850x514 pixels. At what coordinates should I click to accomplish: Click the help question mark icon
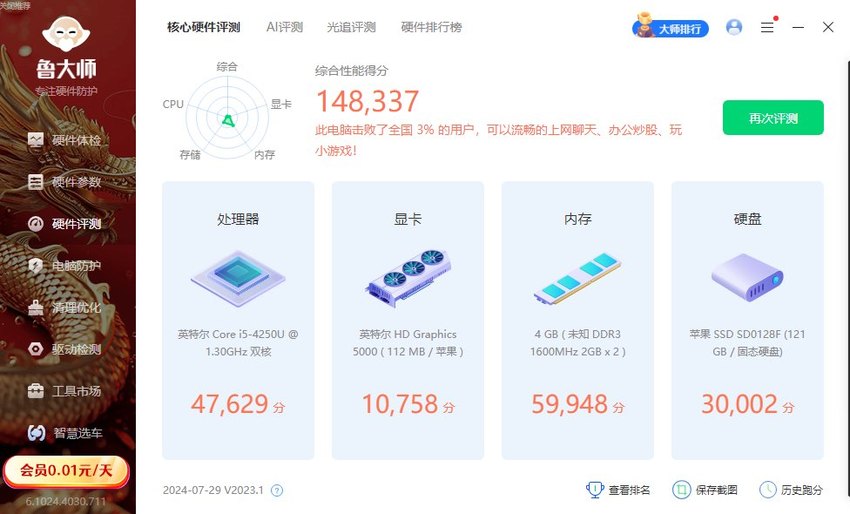coord(277,491)
